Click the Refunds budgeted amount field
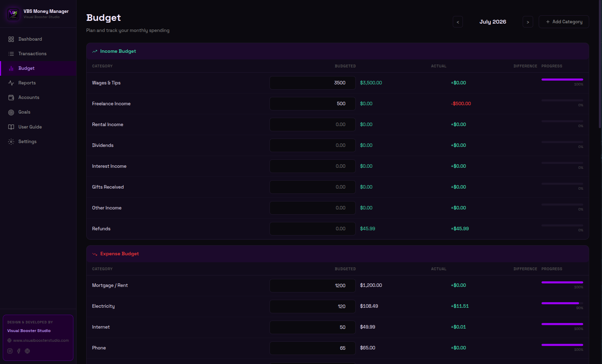 click(313, 229)
